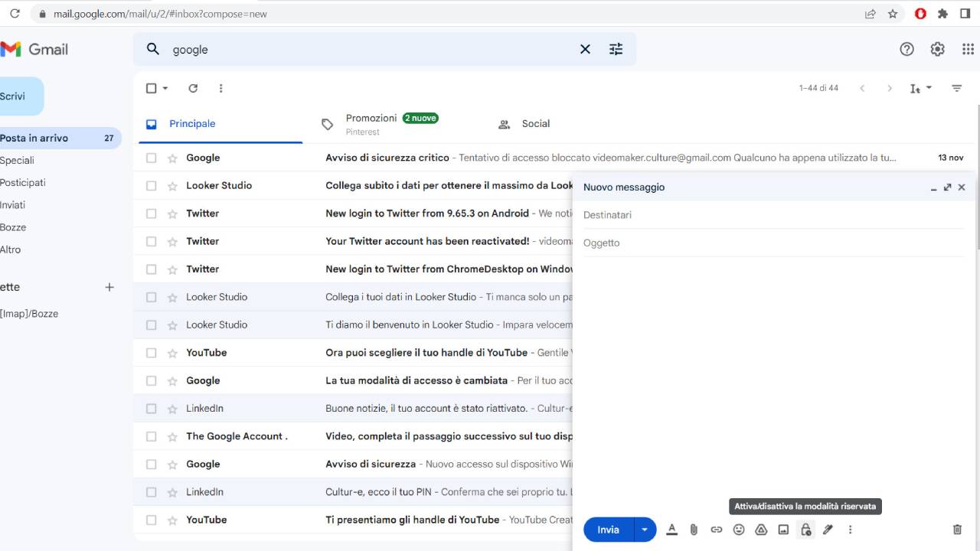Insert files using Google Drive icon
This screenshot has height=551, width=980.
tap(761, 530)
